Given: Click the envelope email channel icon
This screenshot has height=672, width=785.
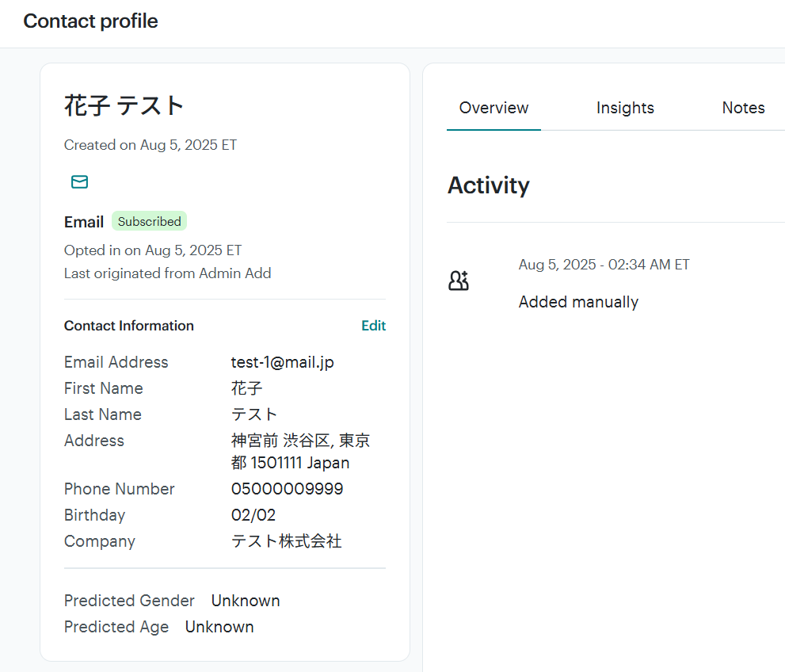Looking at the screenshot, I should (x=79, y=181).
